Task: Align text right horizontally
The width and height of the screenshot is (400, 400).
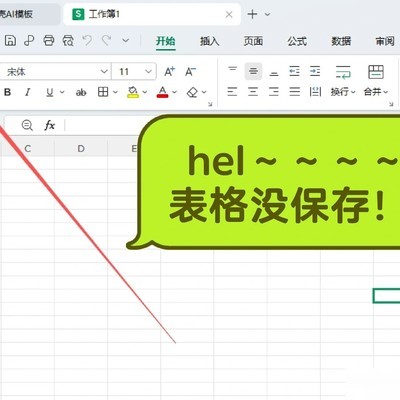Action: 274,92
